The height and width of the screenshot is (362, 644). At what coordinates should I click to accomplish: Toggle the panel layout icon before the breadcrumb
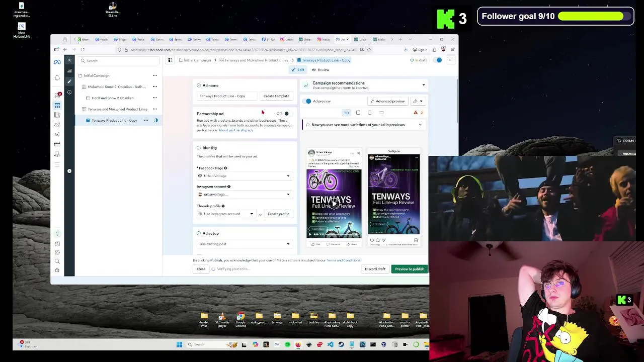click(170, 60)
